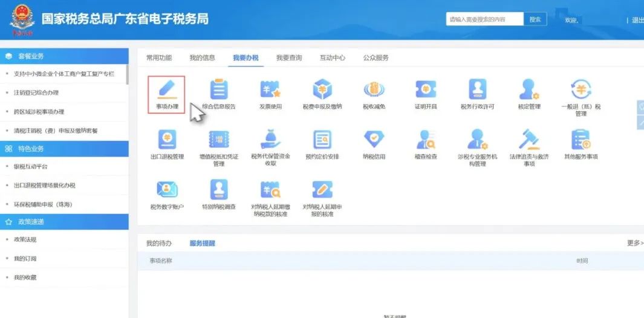Viewport: 644px width, 318px height.
Task: Click the tax bureau emblem logo
Action: tap(22, 19)
